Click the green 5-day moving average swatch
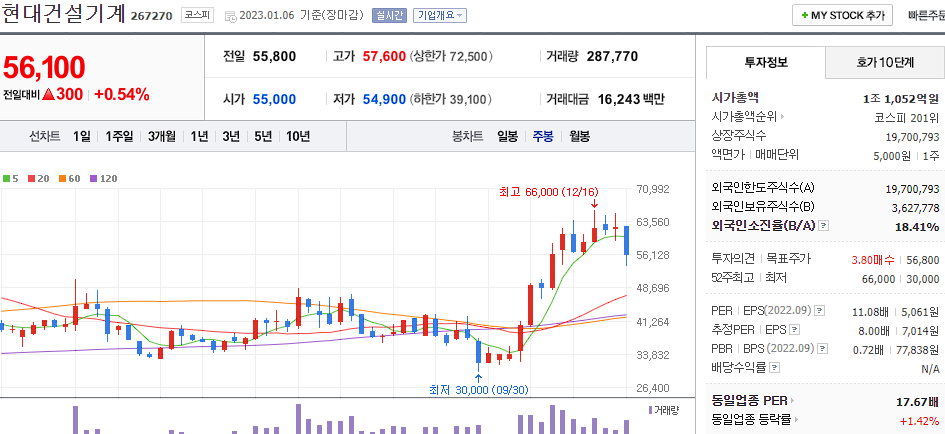This screenshot has height=434, width=945. pos(6,178)
